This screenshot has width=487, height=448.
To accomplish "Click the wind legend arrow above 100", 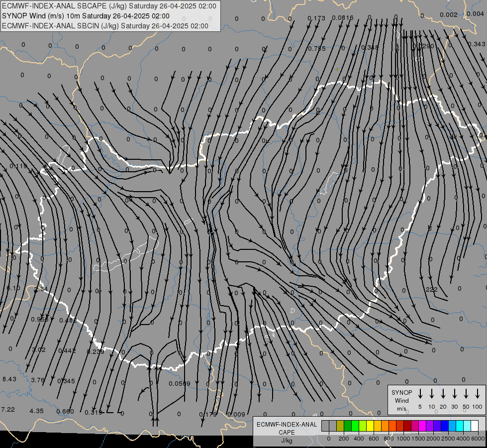I will [478, 394].
